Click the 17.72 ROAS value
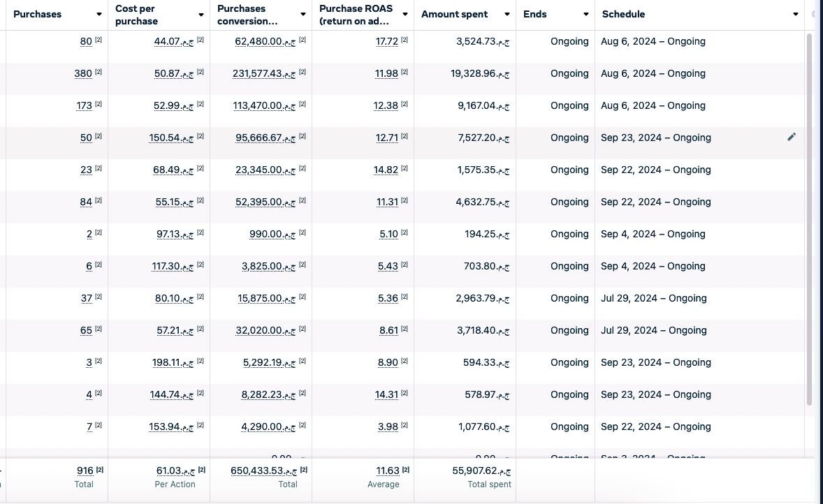823x504 pixels. point(386,41)
